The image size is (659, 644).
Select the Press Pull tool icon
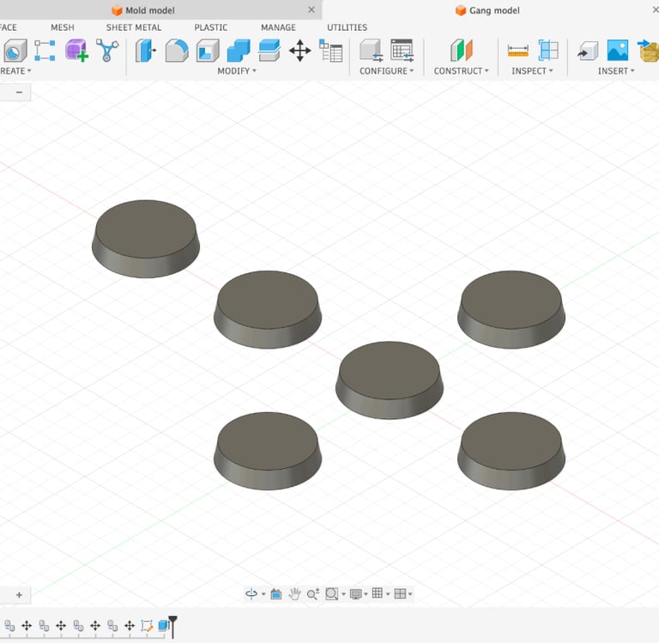145,51
